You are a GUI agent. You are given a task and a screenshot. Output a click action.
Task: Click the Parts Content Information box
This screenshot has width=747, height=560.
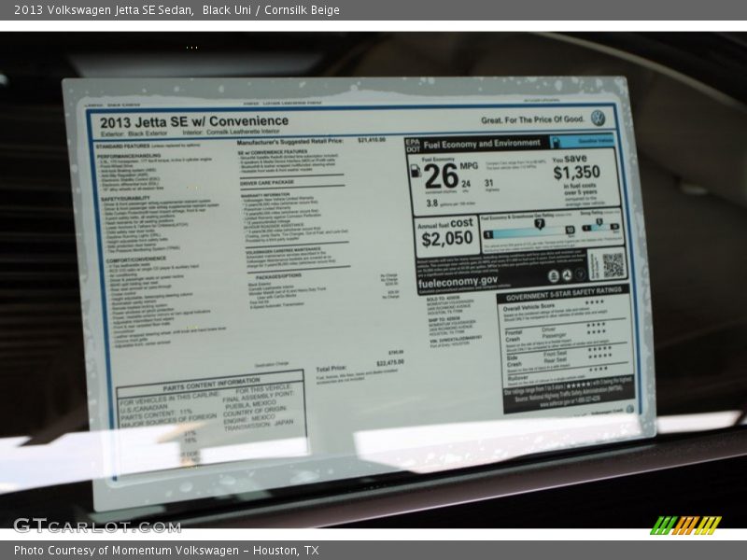coord(212,409)
